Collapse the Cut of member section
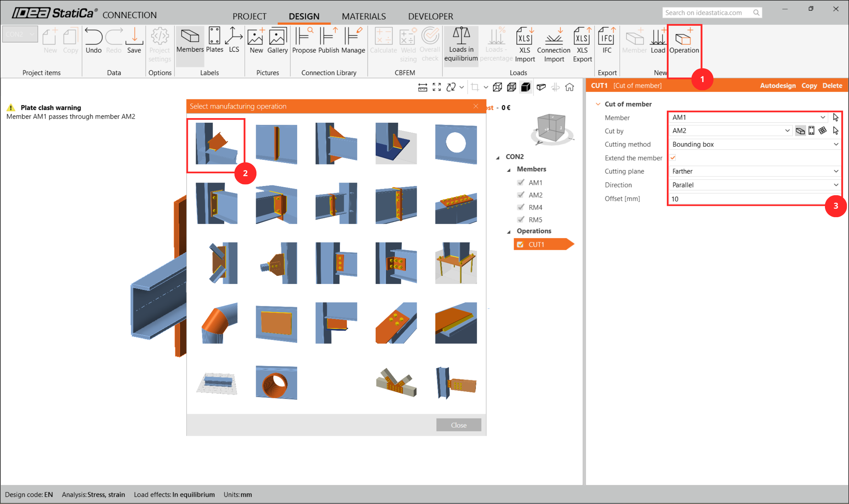 598,104
